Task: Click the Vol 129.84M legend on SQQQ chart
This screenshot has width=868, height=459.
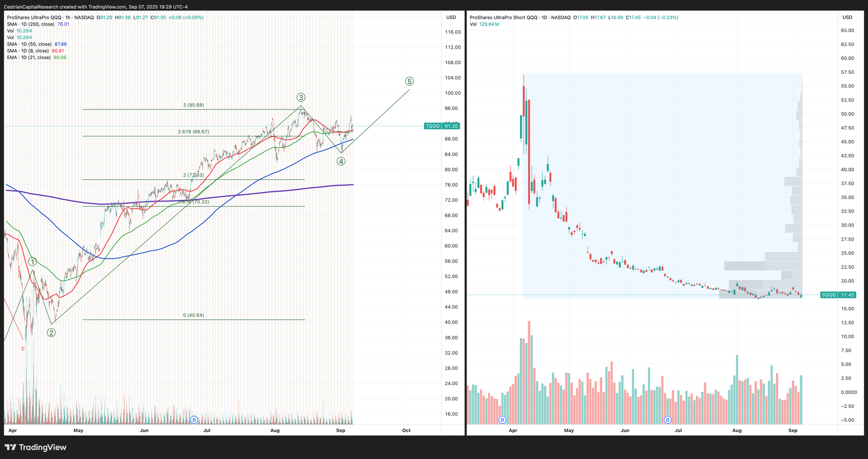Action: tap(484, 24)
